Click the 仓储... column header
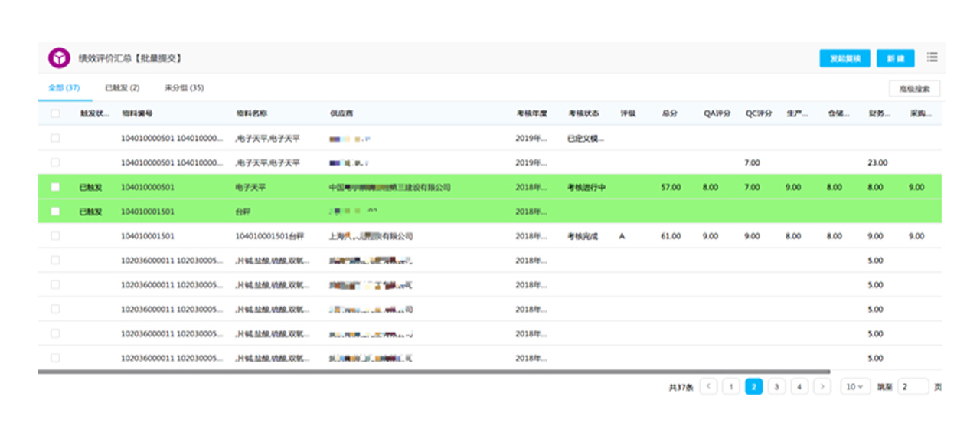Screen dimensions: 980x433 [x=838, y=113]
